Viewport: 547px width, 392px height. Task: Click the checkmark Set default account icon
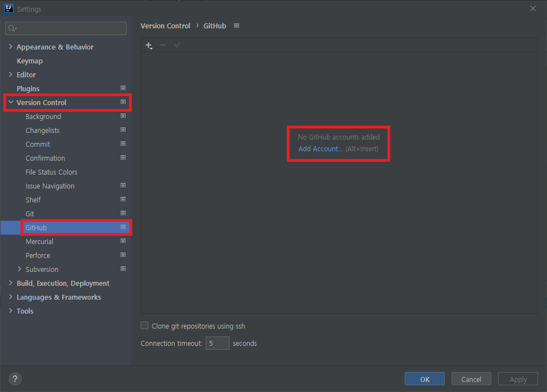[177, 45]
